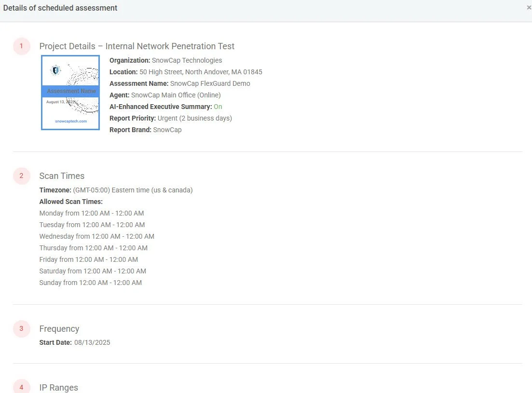
Task: Click the green On status for AI summary
Action: pyautogui.click(x=218, y=107)
